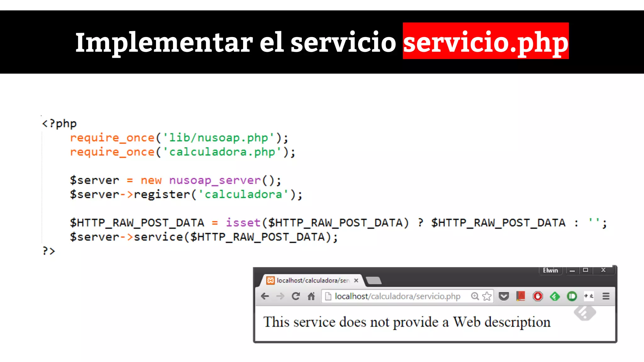
Task: Close the localhost/calculadora tab
Action: (356, 280)
